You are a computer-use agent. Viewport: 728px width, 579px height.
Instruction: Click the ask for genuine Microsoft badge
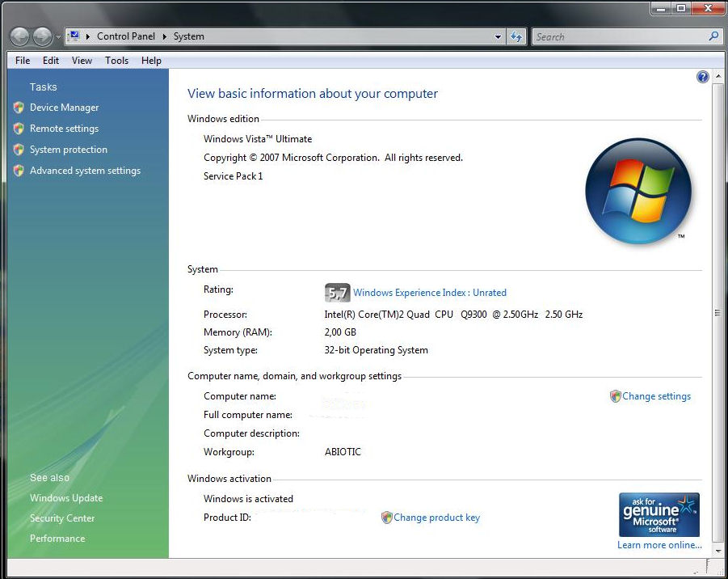pyautogui.click(x=659, y=515)
